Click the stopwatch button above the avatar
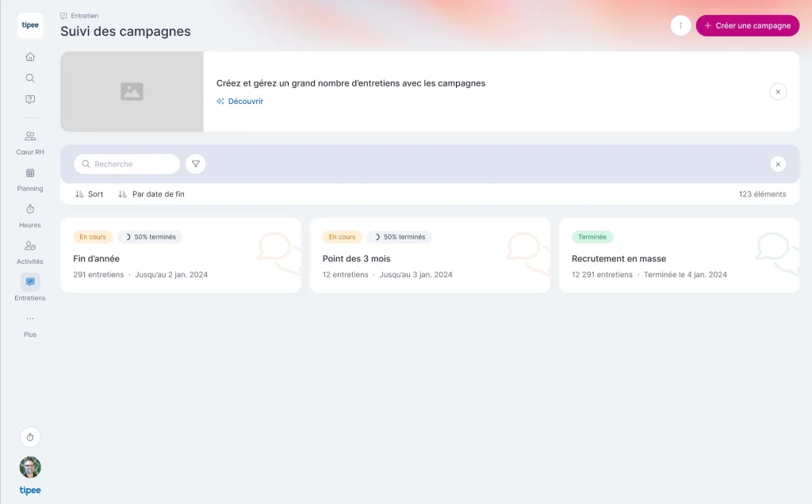 (30, 437)
